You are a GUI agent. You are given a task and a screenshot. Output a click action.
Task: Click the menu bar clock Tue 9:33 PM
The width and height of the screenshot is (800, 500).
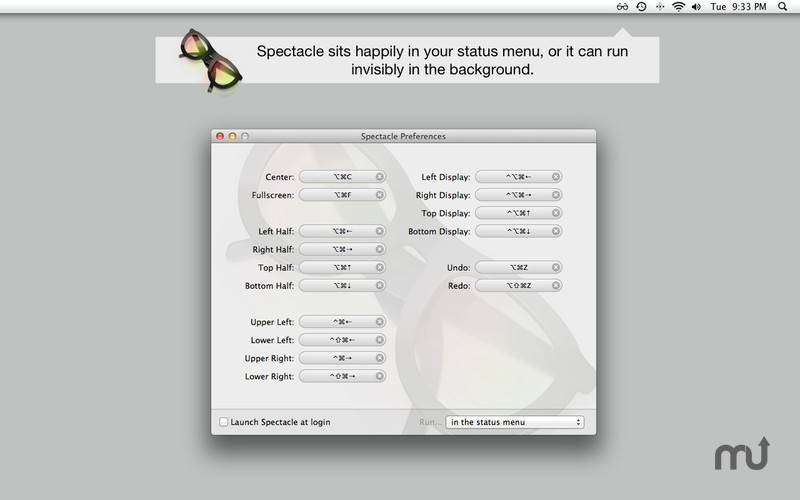pyautogui.click(x=738, y=7)
